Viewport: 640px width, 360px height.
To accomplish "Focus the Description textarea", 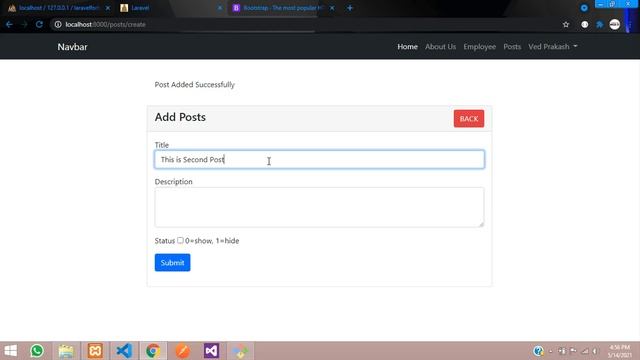I will tap(319, 207).
